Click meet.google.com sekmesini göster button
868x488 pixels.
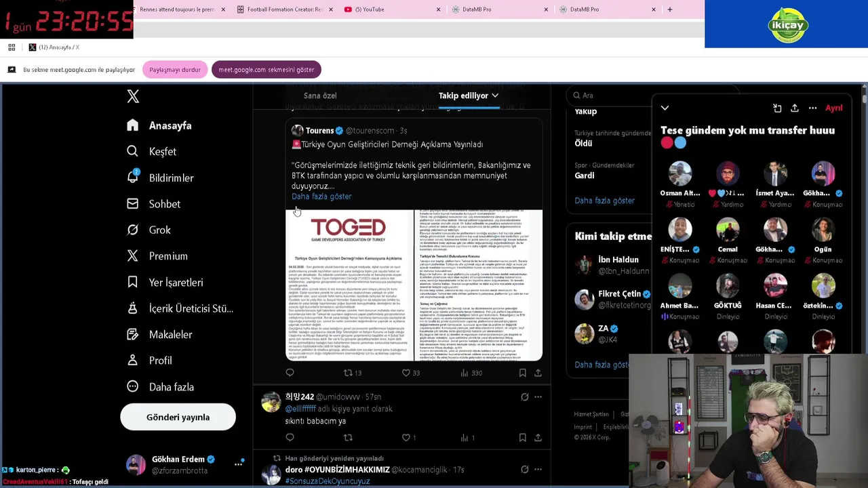267,70
